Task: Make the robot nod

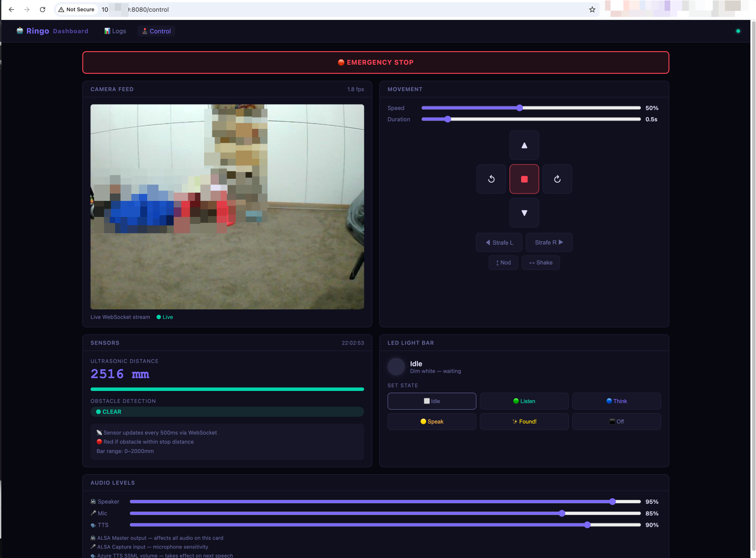Action: click(503, 263)
